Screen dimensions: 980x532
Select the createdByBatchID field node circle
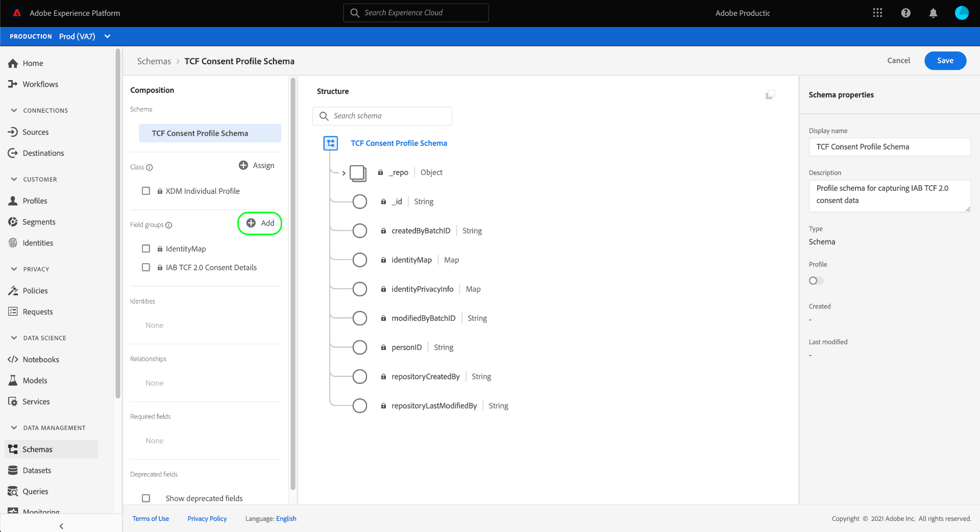(360, 231)
